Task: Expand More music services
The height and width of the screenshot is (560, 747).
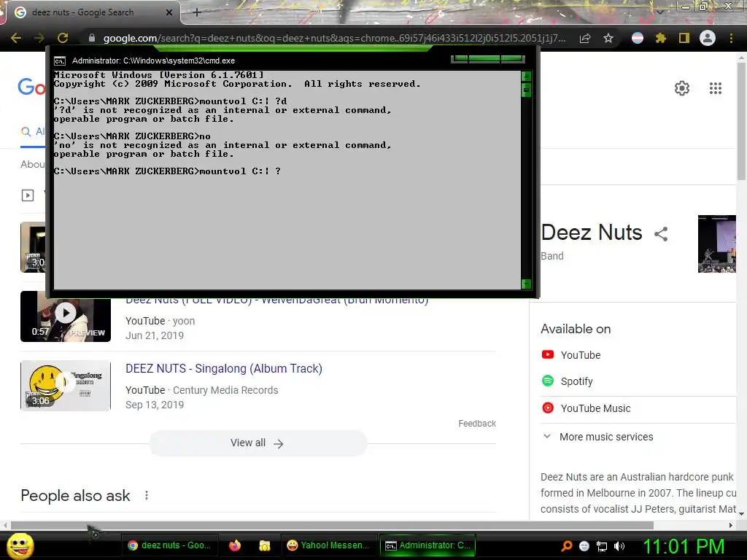Action: tap(598, 437)
